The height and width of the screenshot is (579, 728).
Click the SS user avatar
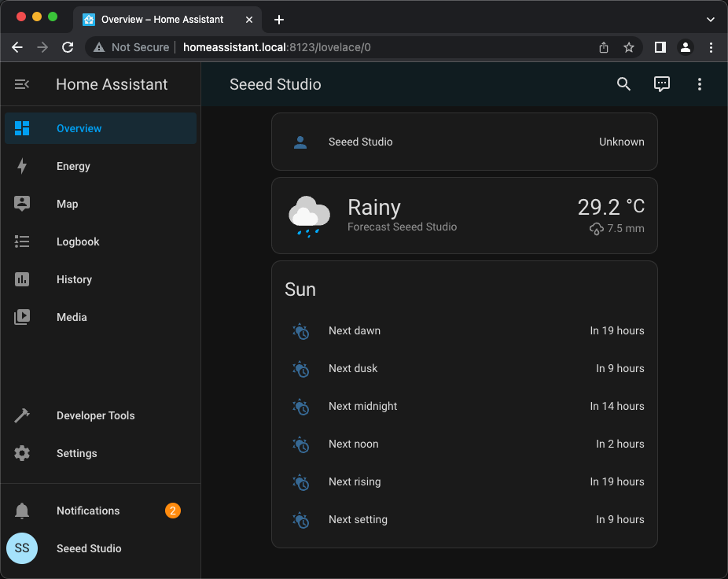coord(22,548)
